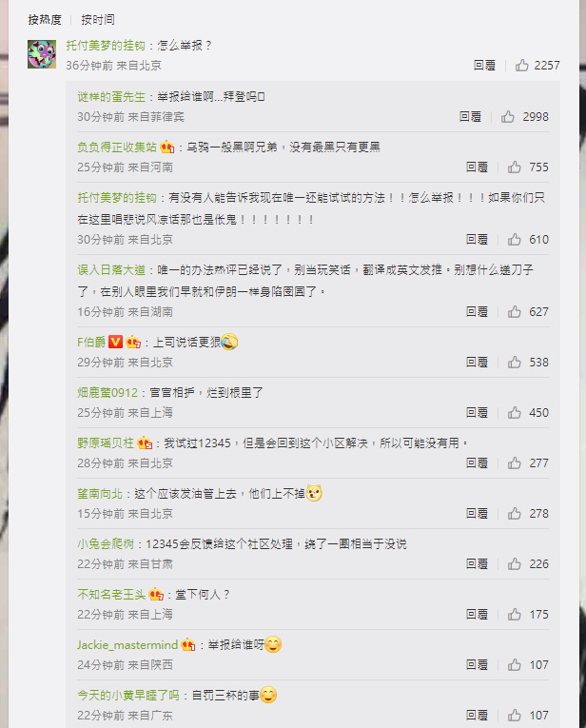Open user profile 托付美梦的挂钩 at top
The height and width of the screenshot is (728, 586).
[x=106, y=46]
